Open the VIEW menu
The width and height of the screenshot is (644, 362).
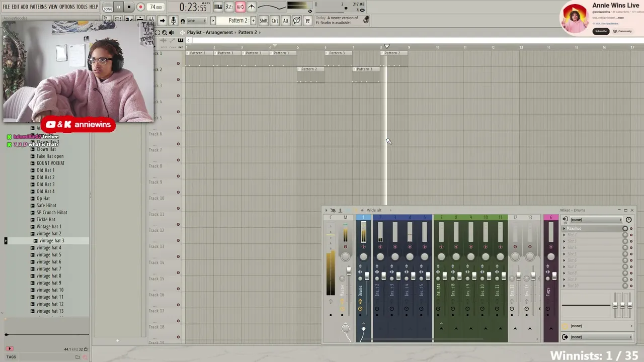[x=53, y=7]
